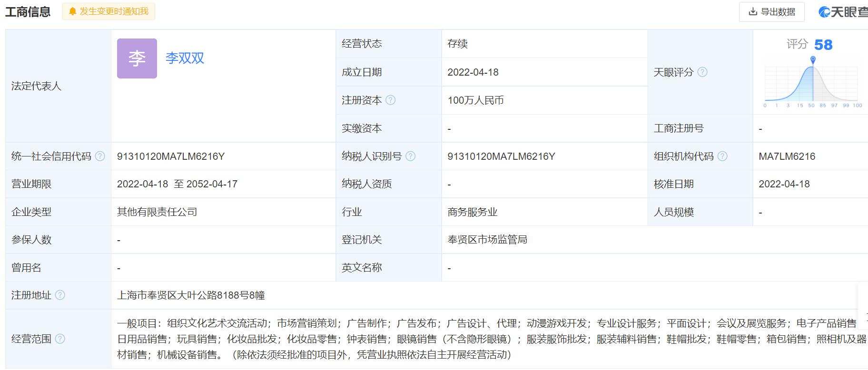Click the score value 58
Screen dimensions: 868x370
coord(823,45)
